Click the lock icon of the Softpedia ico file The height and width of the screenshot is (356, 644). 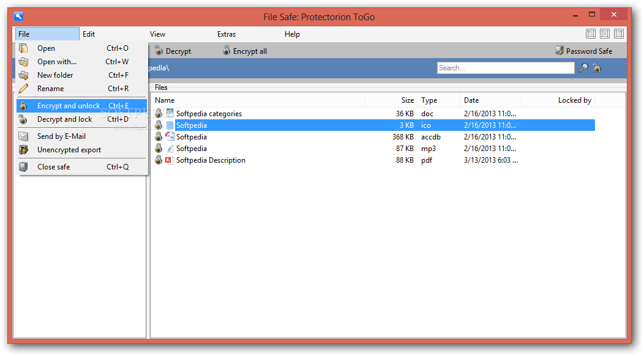[x=159, y=125]
